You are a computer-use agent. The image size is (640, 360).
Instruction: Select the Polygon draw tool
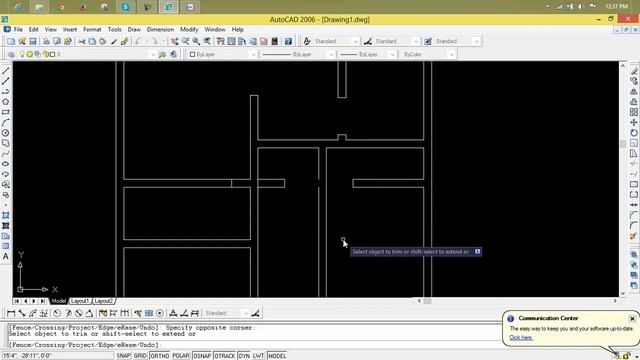[6, 102]
